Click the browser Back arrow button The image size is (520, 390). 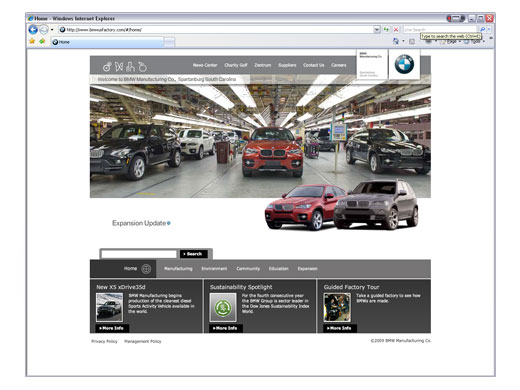[33, 30]
